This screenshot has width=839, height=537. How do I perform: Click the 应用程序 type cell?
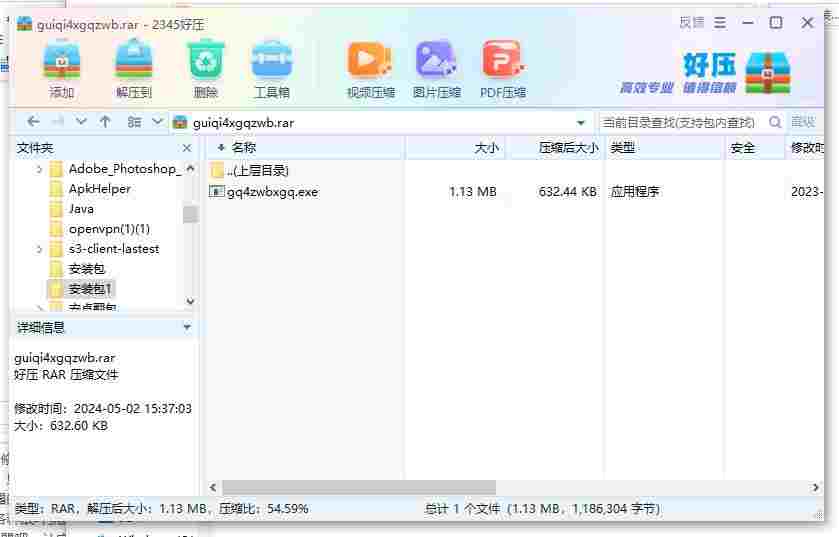[635, 191]
